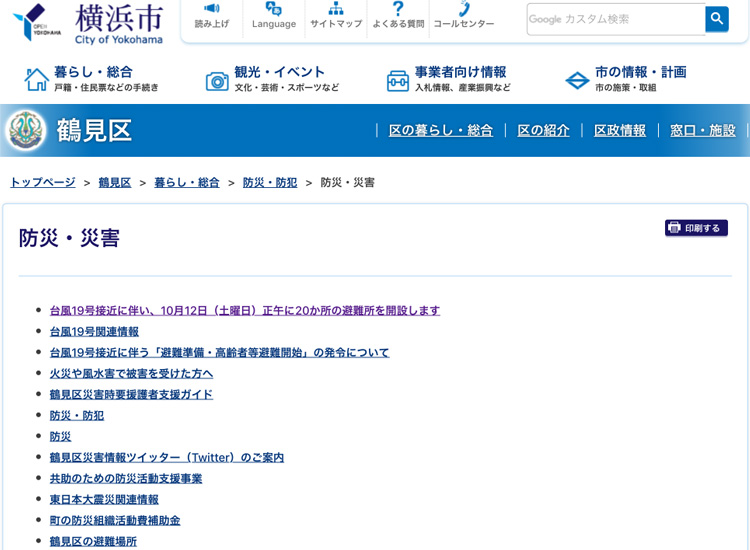Click the City of Yokohama logo
The image size is (750, 550).
click(x=88, y=22)
